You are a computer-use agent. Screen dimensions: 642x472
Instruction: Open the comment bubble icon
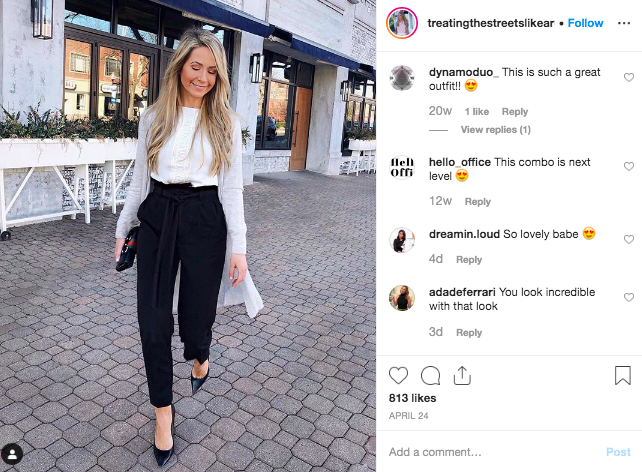coord(430,375)
